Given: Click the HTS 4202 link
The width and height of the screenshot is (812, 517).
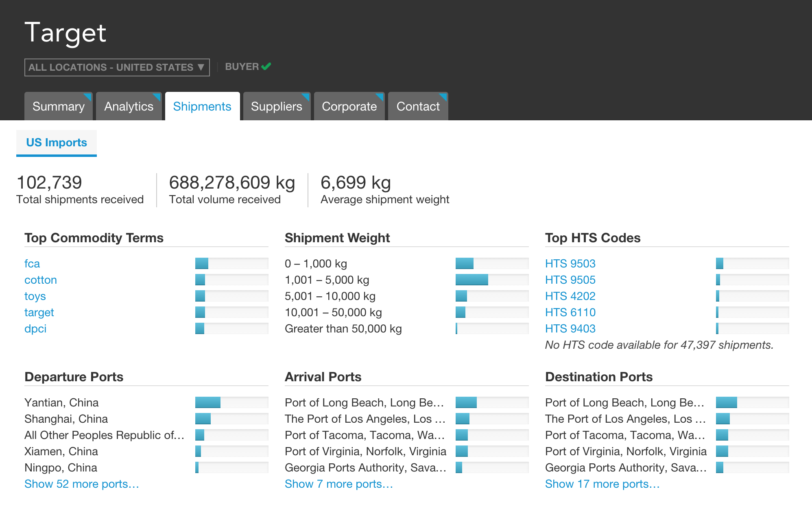Looking at the screenshot, I should pyautogui.click(x=570, y=296).
